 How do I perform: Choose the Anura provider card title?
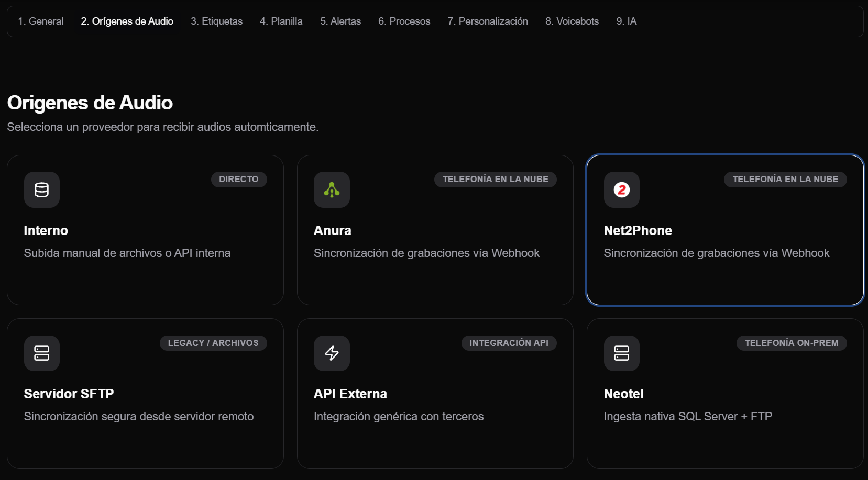pyautogui.click(x=333, y=230)
